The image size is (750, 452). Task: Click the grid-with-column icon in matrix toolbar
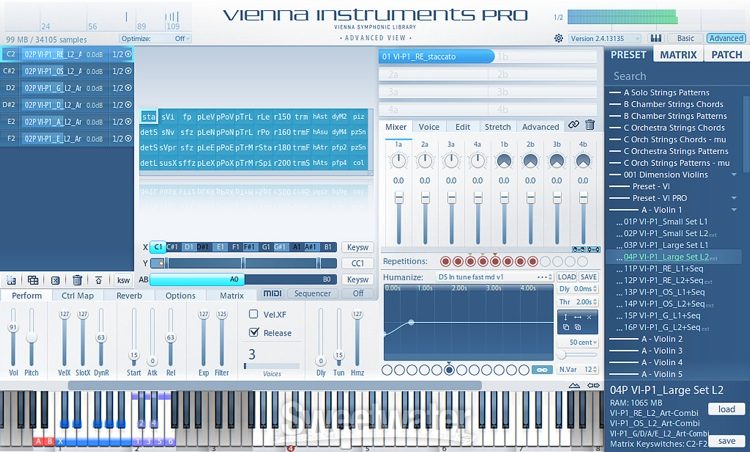(x=11, y=280)
